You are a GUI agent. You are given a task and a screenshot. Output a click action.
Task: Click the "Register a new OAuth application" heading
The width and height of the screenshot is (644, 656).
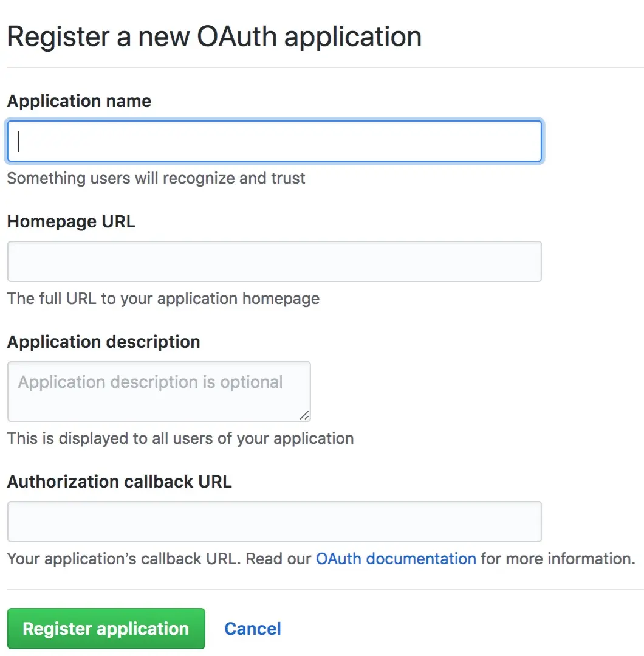coord(214,36)
